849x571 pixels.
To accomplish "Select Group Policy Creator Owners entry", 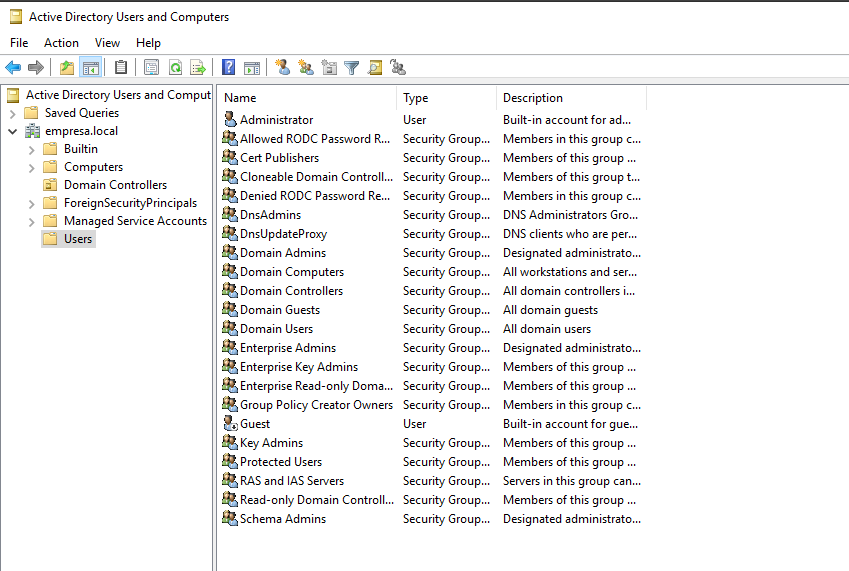I will click(x=316, y=405).
